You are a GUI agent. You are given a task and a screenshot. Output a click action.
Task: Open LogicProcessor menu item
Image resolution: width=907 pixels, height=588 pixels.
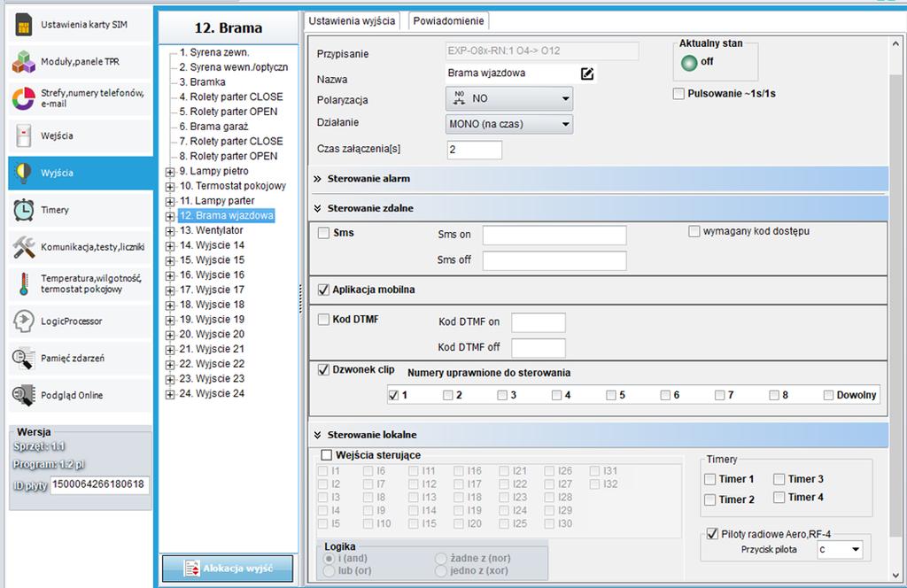(x=81, y=321)
